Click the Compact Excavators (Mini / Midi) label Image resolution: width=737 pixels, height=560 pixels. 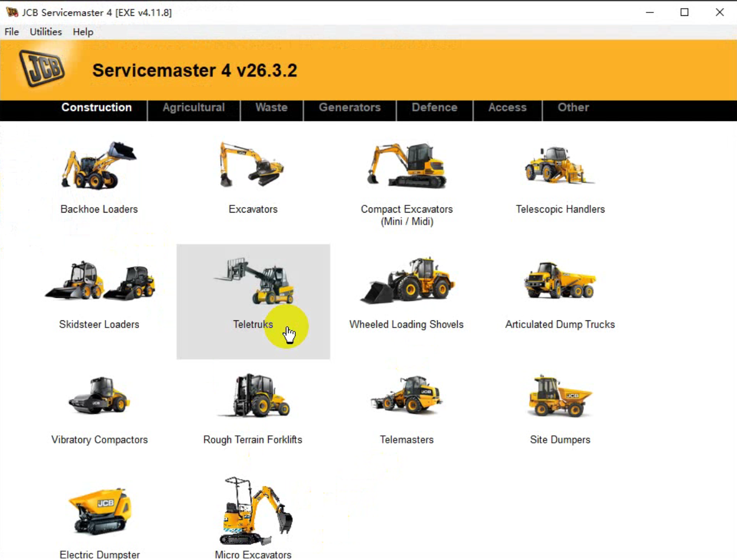point(407,216)
